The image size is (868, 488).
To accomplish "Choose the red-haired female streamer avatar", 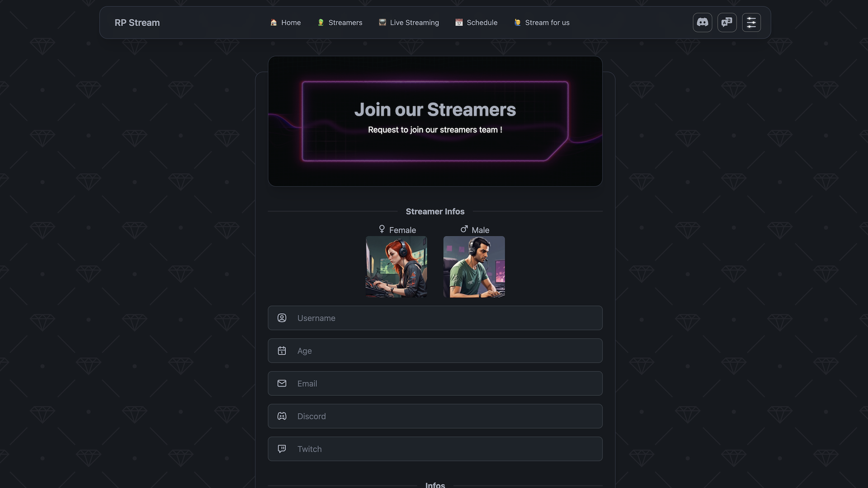I will [396, 267].
